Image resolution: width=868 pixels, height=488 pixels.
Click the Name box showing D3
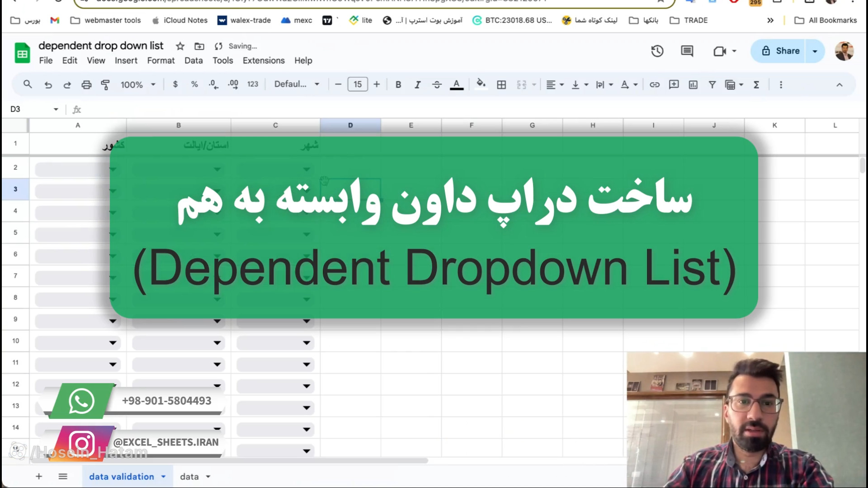tap(34, 109)
